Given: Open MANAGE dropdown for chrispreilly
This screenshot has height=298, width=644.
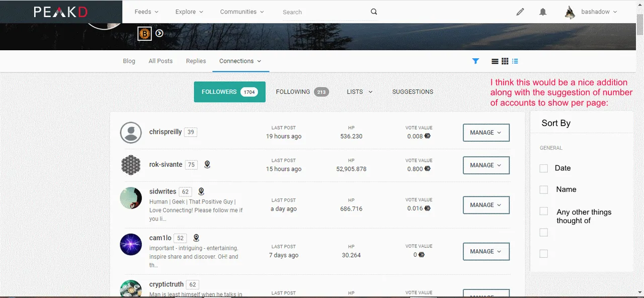Looking at the screenshot, I should (x=486, y=133).
